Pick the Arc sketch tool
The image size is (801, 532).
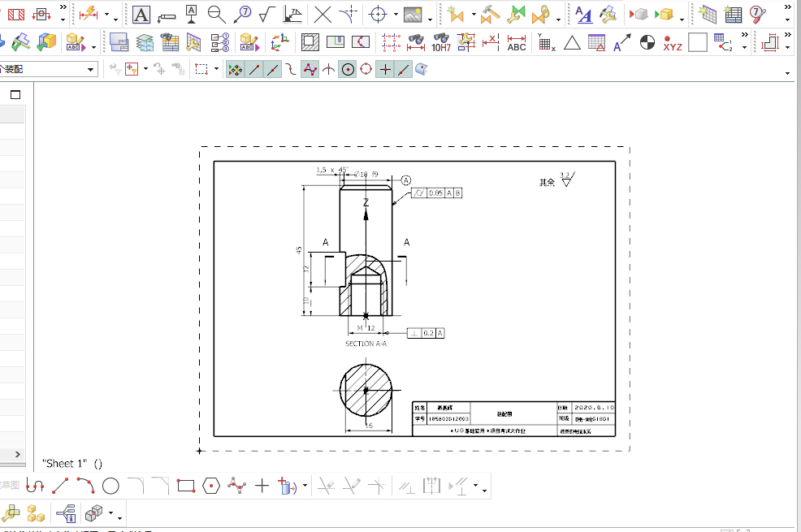[85, 485]
